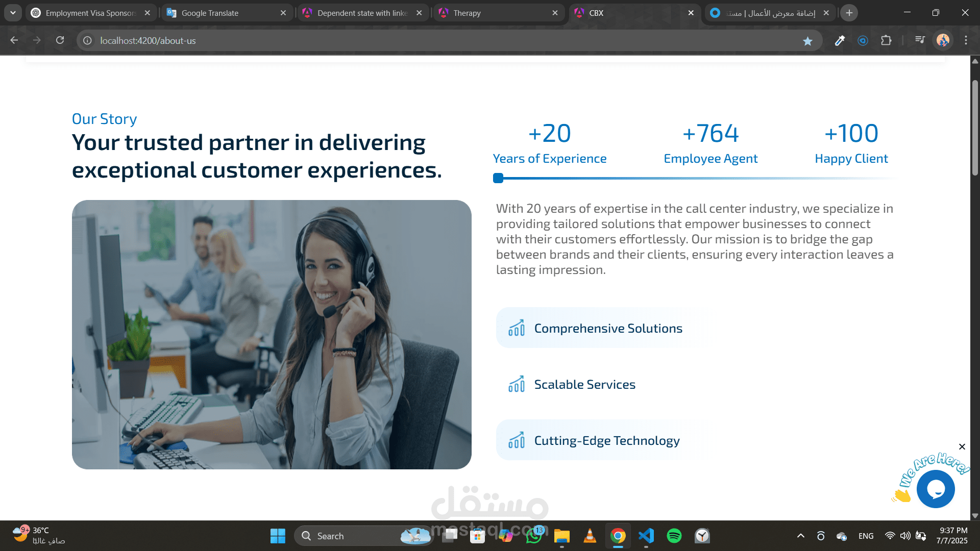Switch to the Employment Visa Sponsor tab
This screenshot has height=551, width=980.
pos(90,13)
